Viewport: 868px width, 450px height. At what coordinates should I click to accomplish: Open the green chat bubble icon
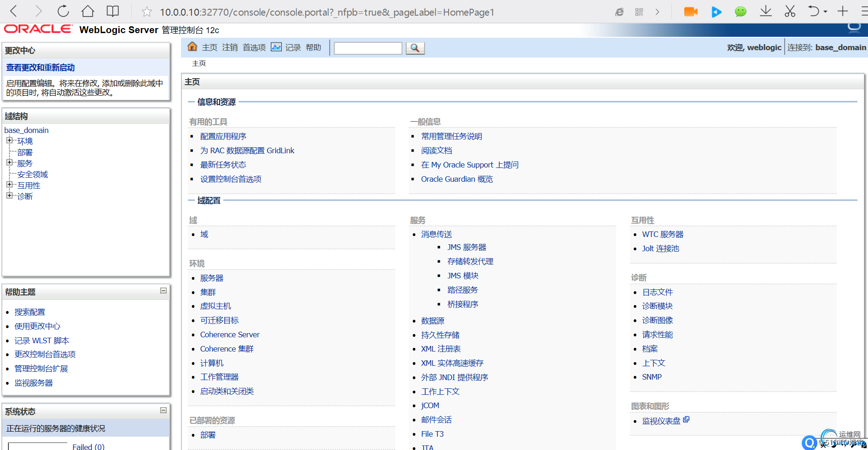tap(740, 12)
